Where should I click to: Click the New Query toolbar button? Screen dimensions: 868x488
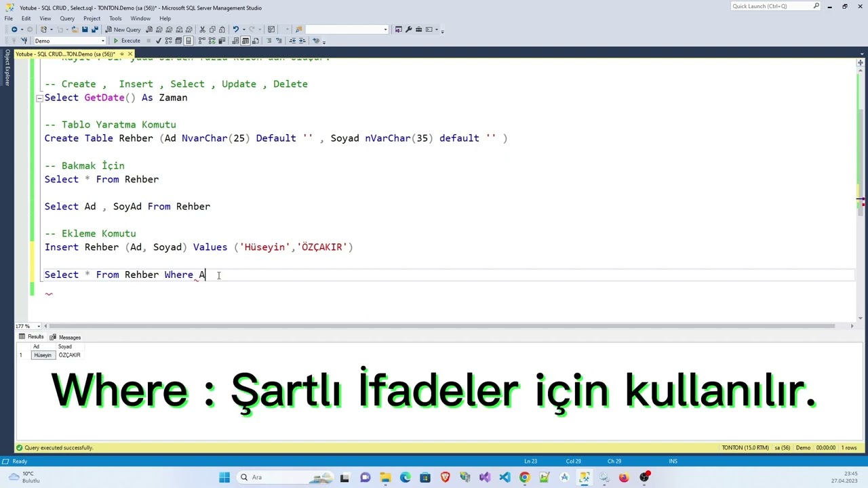click(123, 29)
